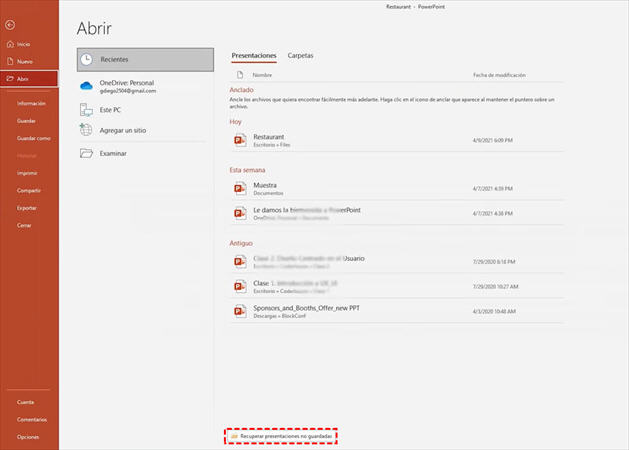Click the 4/9/2021 6:09 PM date

click(x=493, y=140)
